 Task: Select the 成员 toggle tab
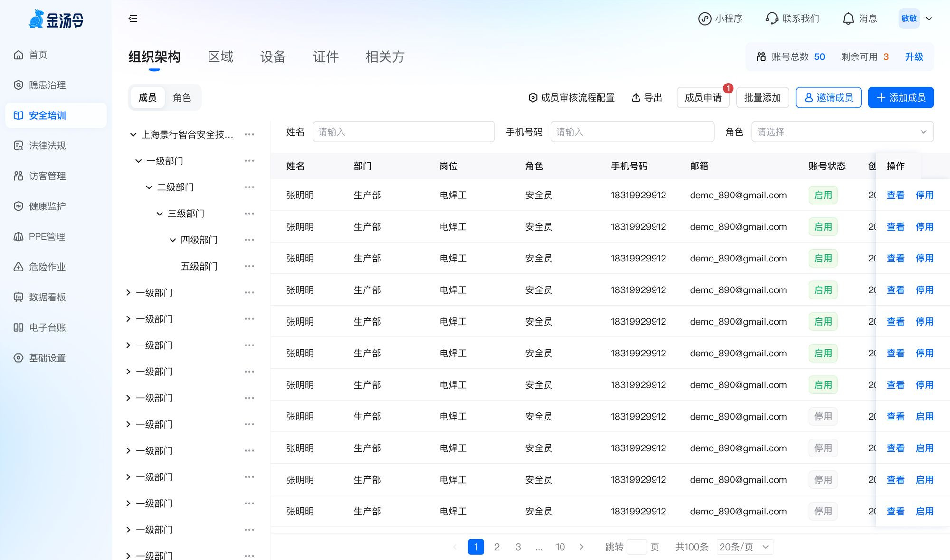click(x=147, y=97)
